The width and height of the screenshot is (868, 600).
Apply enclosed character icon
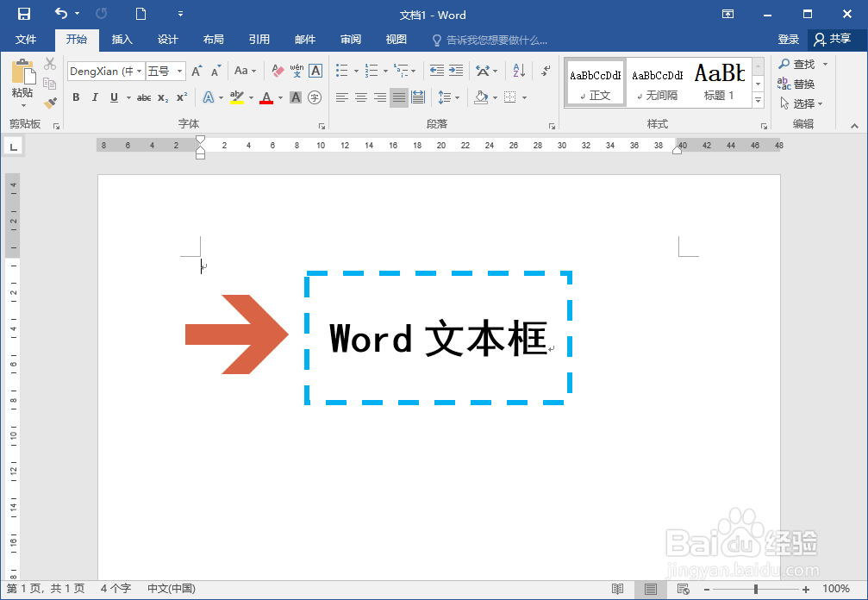coord(315,98)
